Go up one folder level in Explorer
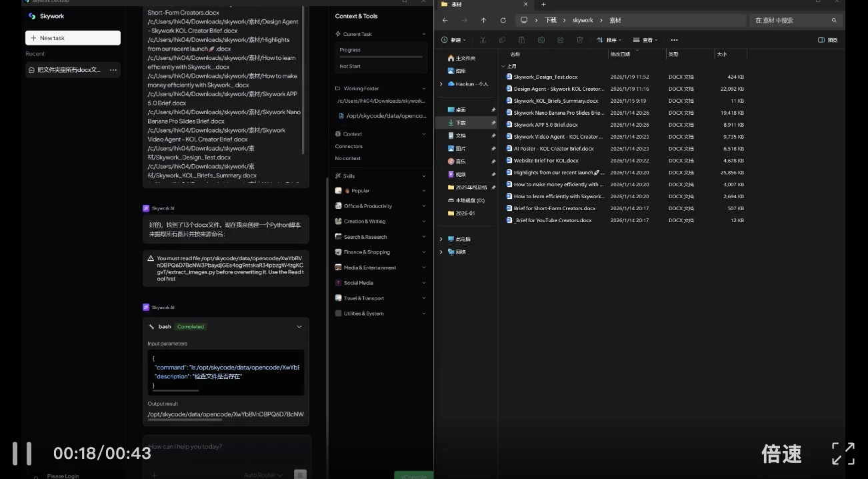868x479 pixels. [483, 21]
